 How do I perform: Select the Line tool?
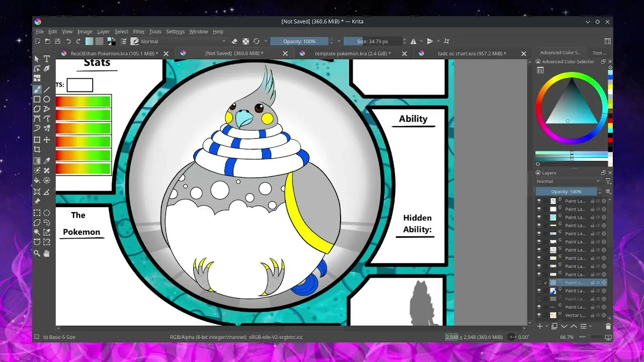(47, 89)
